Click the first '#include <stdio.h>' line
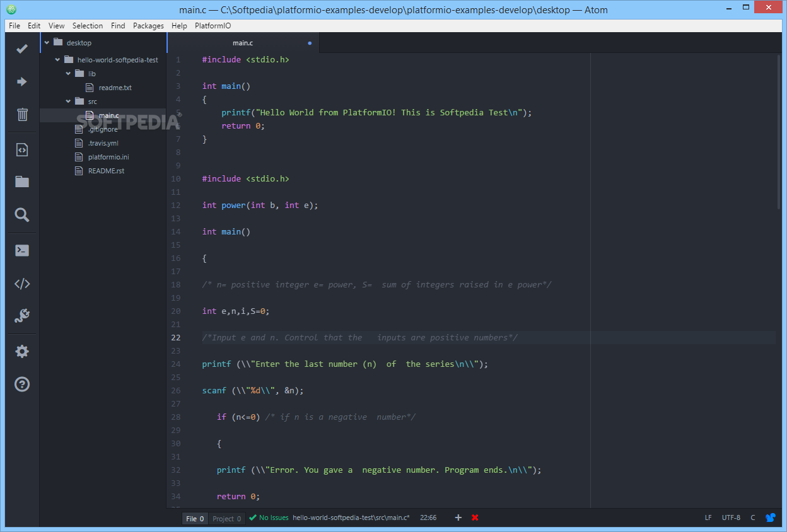The image size is (787, 532). pyautogui.click(x=245, y=60)
